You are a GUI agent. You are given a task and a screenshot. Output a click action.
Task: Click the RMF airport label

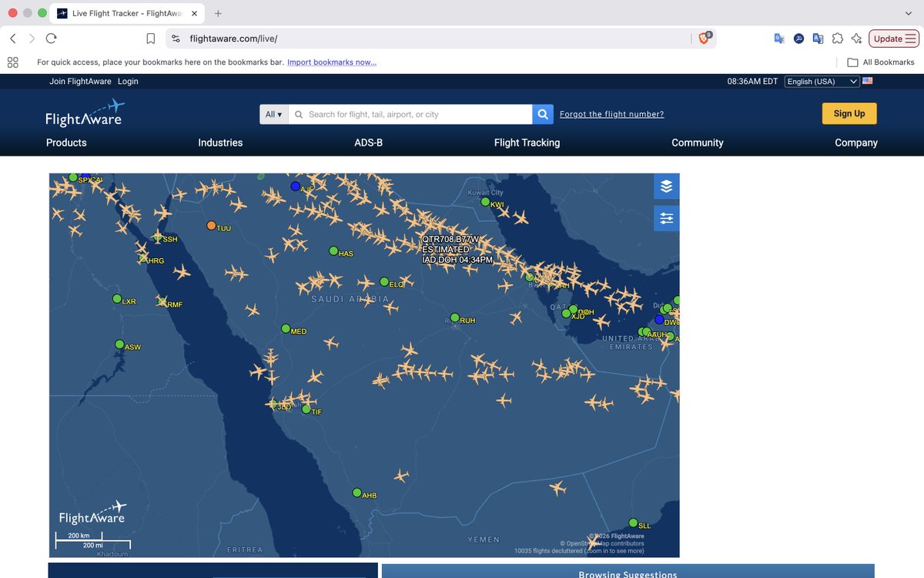pyautogui.click(x=175, y=305)
